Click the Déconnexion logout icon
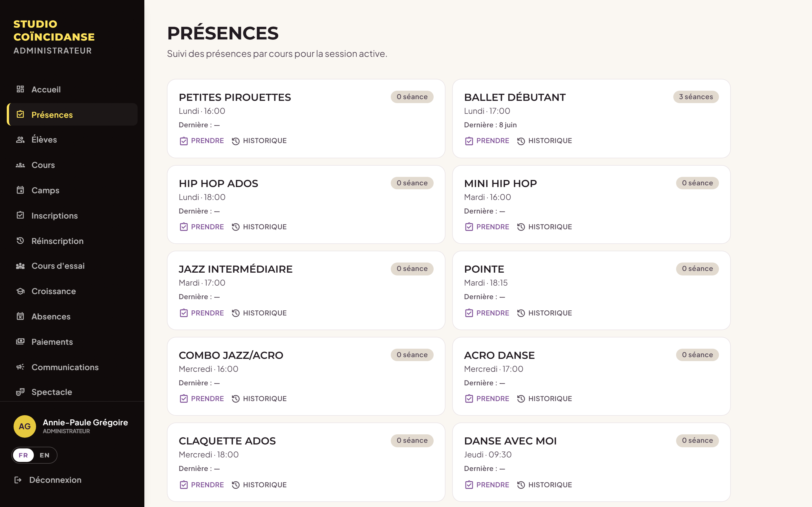The height and width of the screenshot is (507, 812). tap(18, 480)
